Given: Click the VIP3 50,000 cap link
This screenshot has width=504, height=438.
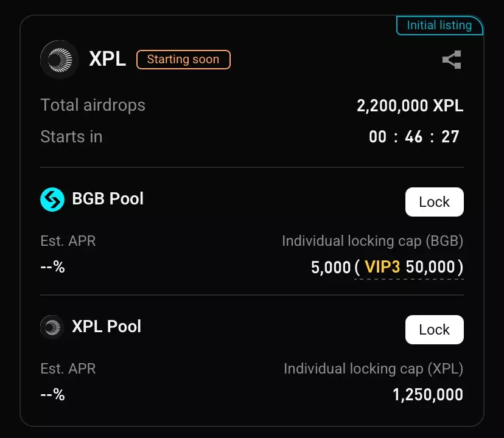Looking at the screenshot, I should pyautogui.click(x=410, y=267).
